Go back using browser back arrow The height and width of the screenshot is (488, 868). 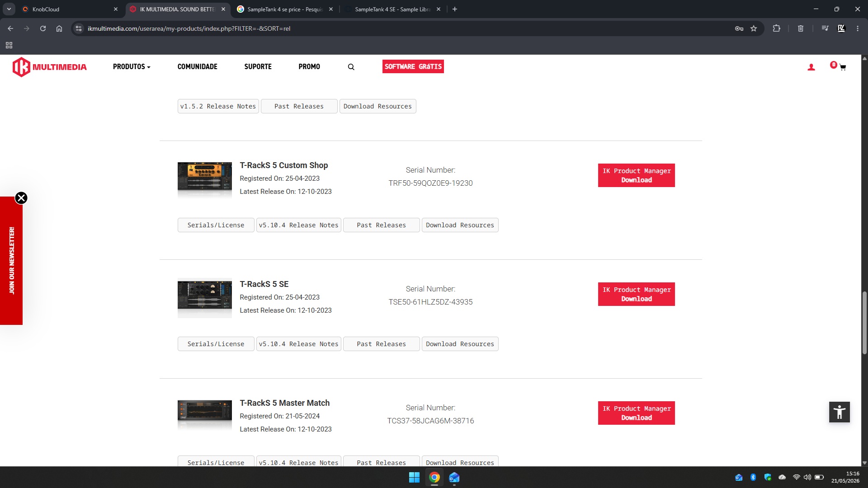[x=10, y=28]
